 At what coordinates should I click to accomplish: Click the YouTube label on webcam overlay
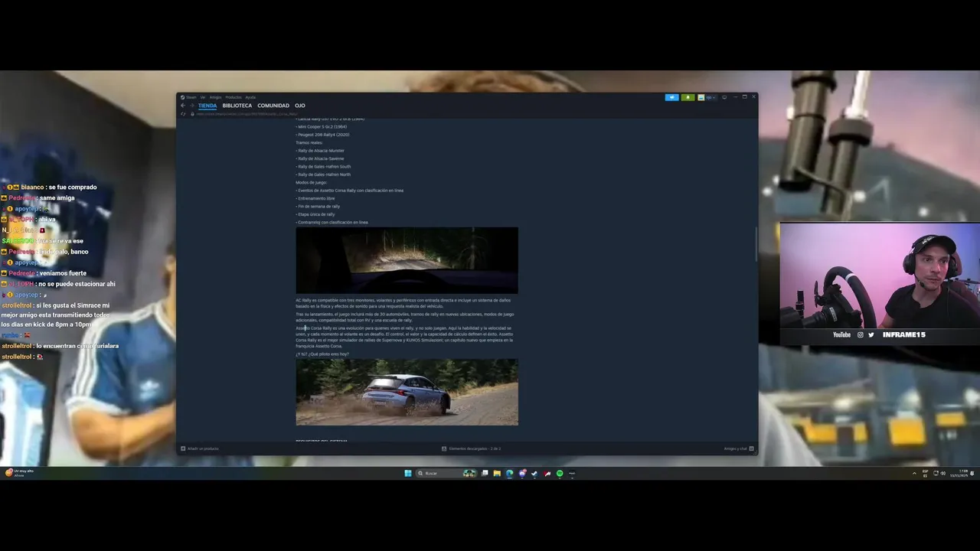(841, 334)
